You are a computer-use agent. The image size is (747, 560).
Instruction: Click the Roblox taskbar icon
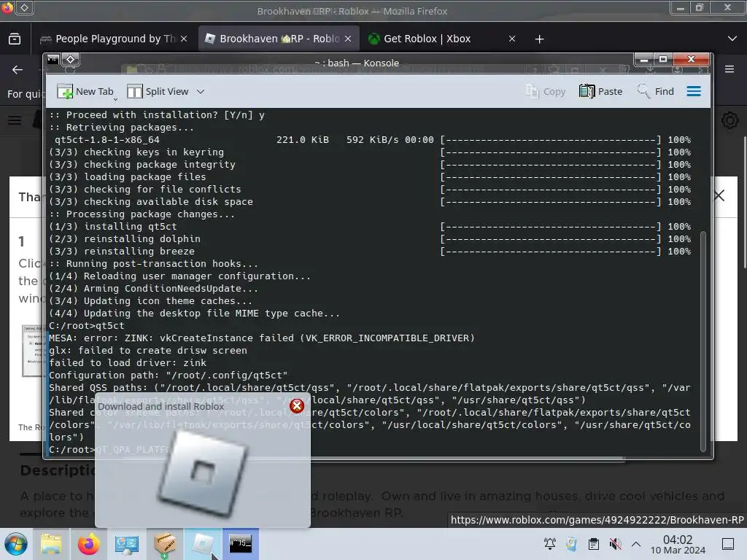(x=203, y=544)
